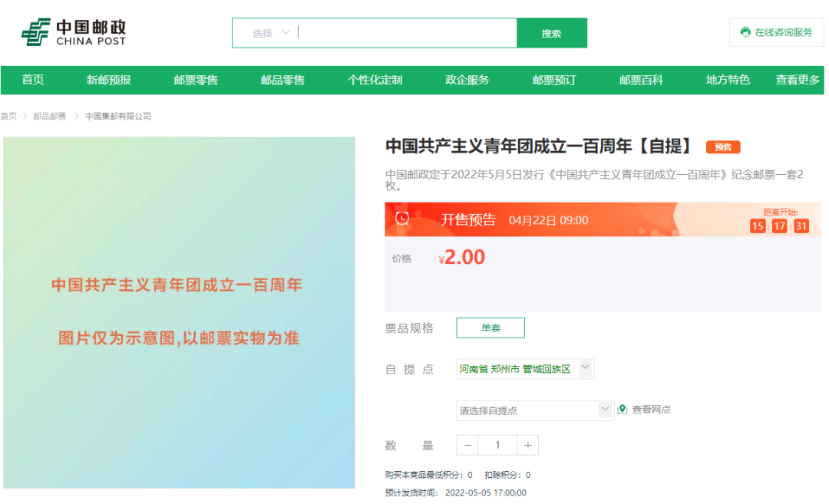The image size is (829, 504).
Task: Decrease quantity with the minus button
Action: [x=467, y=446]
